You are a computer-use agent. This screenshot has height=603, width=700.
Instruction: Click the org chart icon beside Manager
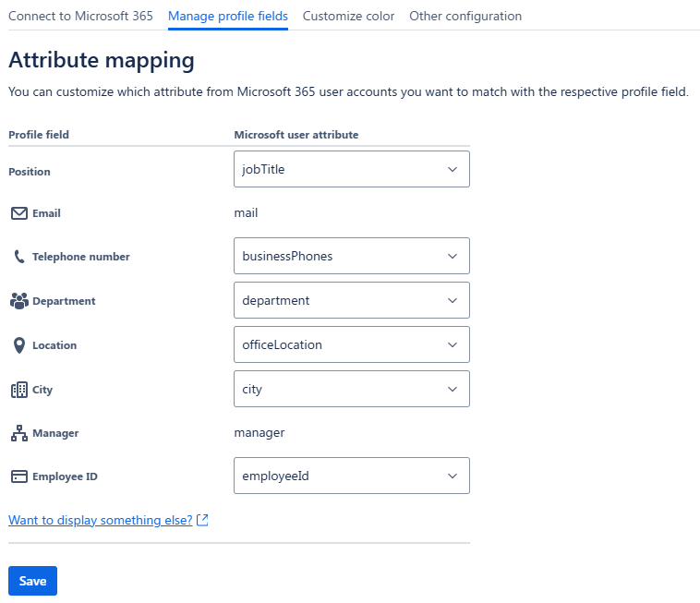point(18,433)
